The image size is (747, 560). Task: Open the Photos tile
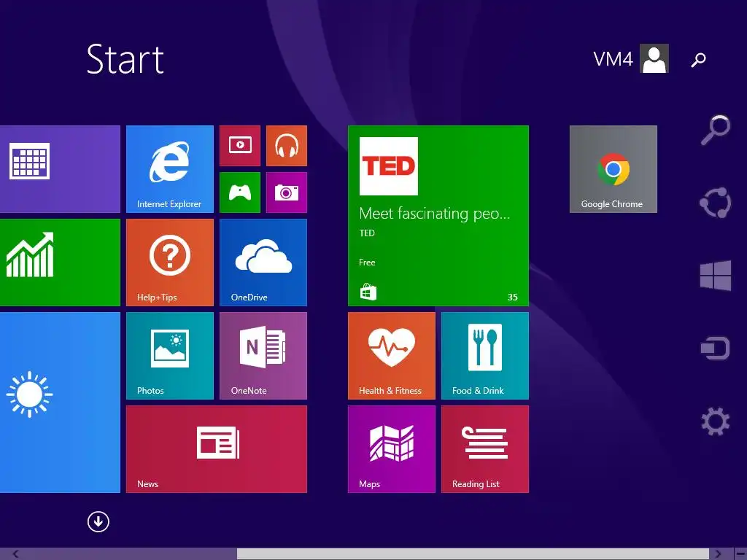pos(169,356)
